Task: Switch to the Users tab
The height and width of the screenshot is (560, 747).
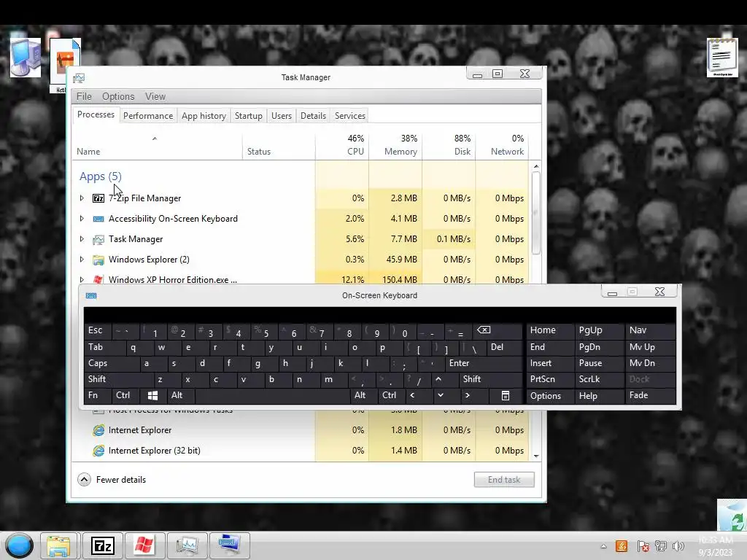Action: [282, 116]
